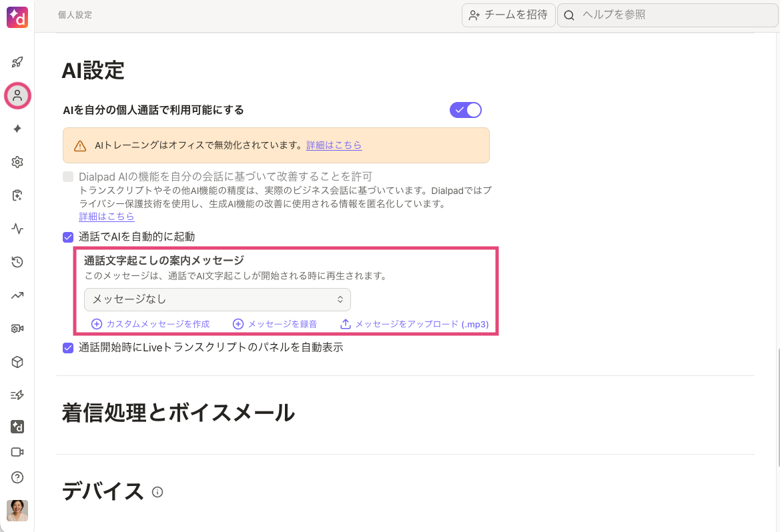Open the rocket getting-started icon in sidebar

coord(17,62)
